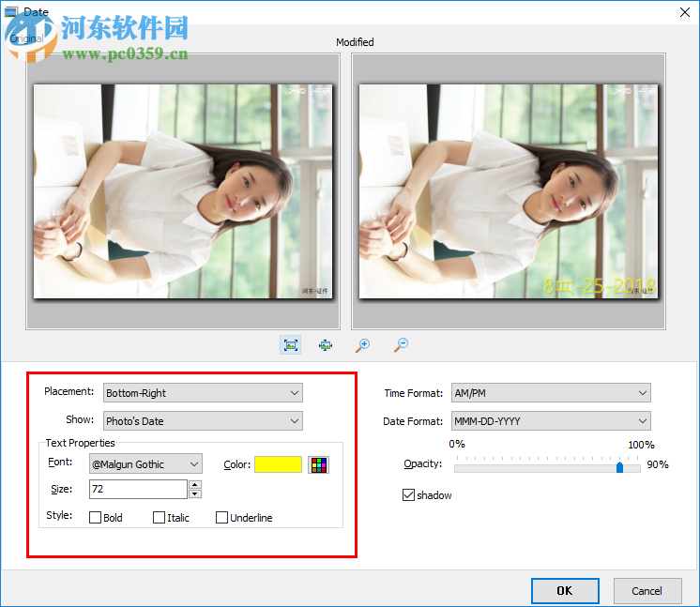
Task: Open the Date Format MMM-DD-YYYY dropdown
Action: (551, 421)
